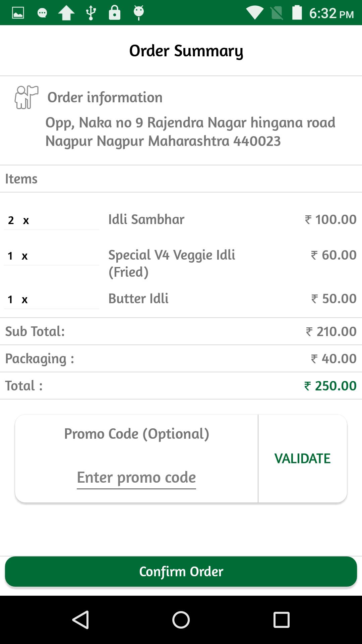Tap the upload arrow status icon
The height and width of the screenshot is (644, 362).
click(66, 13)
